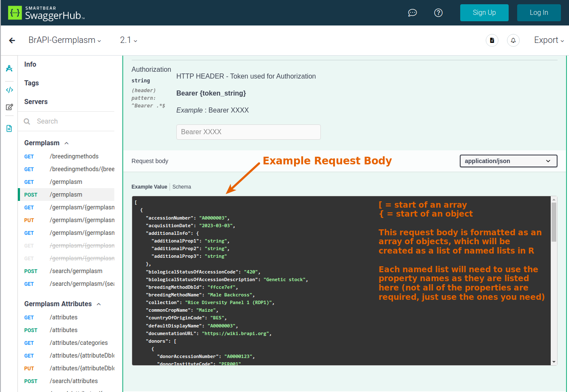Open the help question mark icon
Screen dimensions: 569x392
coord(439,13)
